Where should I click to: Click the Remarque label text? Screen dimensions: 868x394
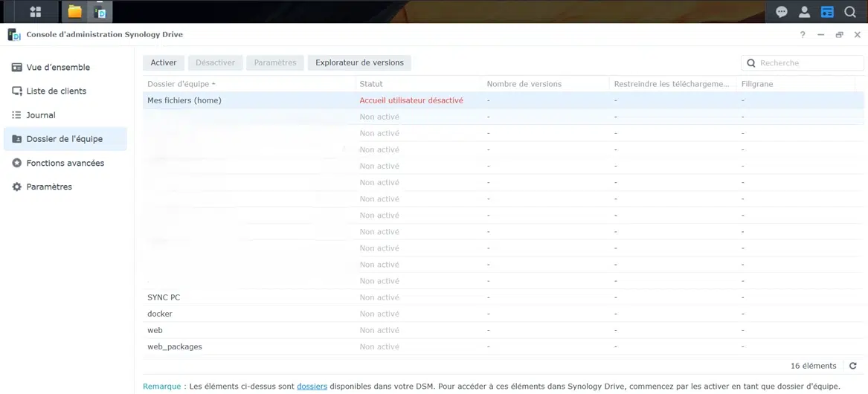click(161, 387)
